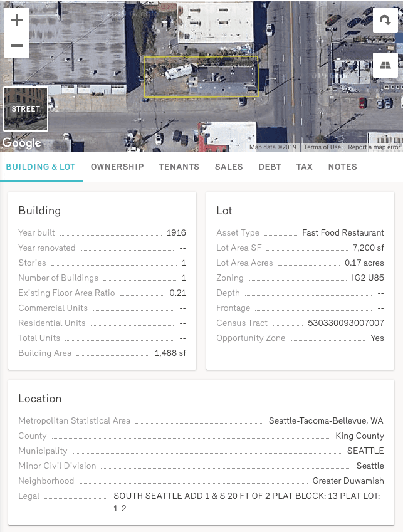Screen dimensions: 403x532
Task: Open the Street view thumbnail
Action: [26, 109]
